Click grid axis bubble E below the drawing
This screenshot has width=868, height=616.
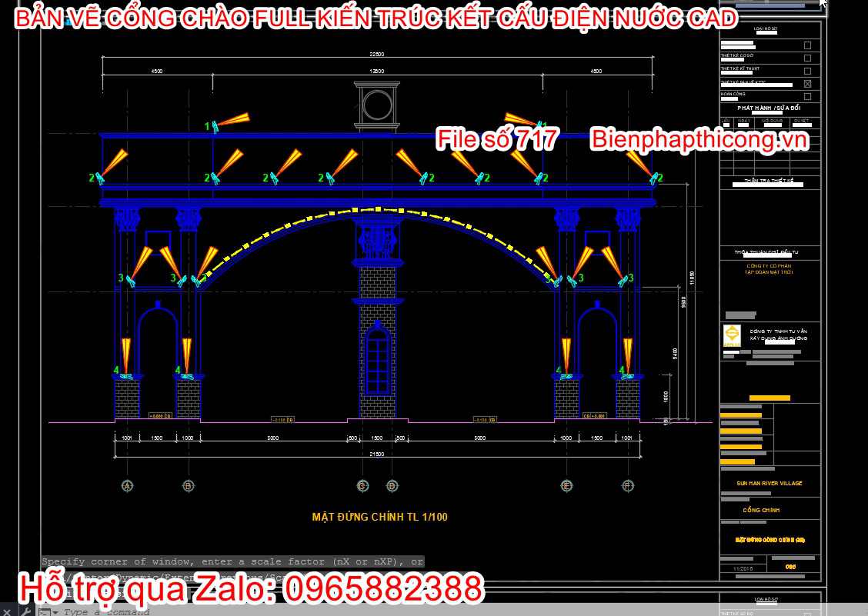click(x=566, y=486)
